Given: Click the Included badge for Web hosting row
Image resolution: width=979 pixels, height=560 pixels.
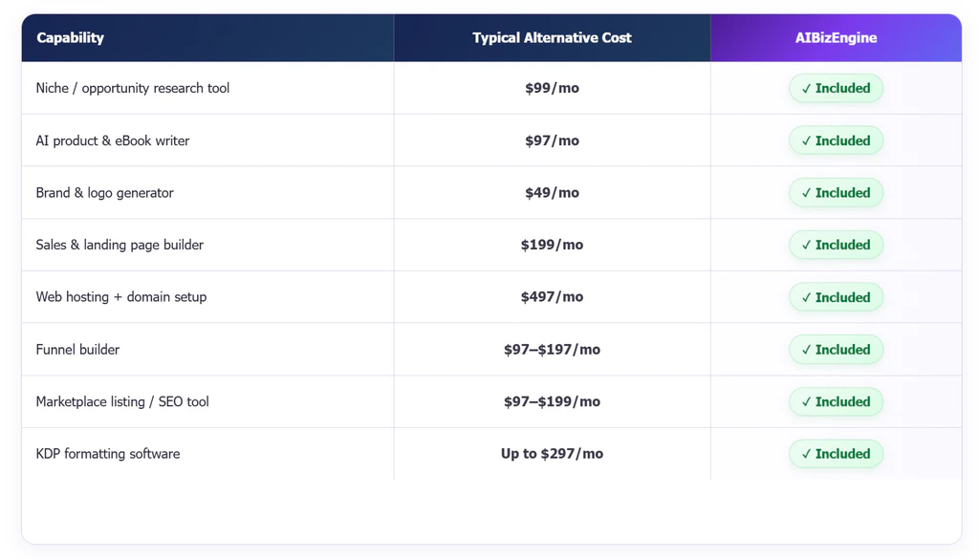Looking at the screenshot, I should coord(836,297).
